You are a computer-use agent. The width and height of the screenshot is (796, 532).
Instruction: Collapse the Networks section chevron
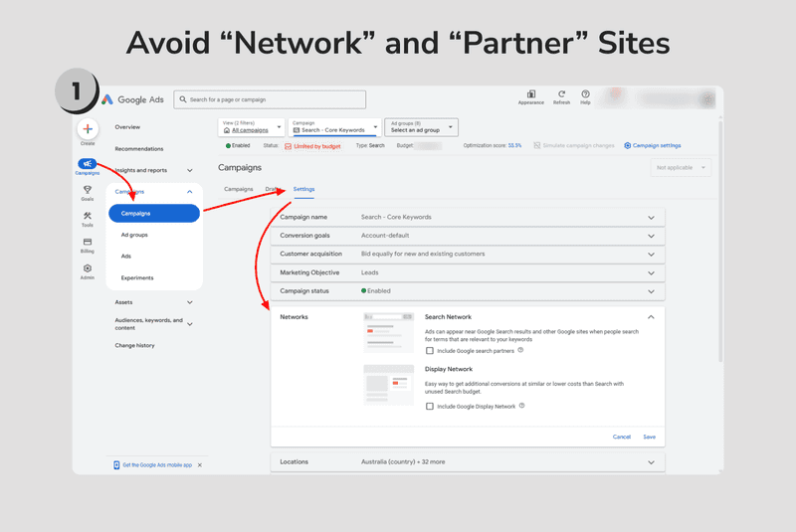pos(651,317)
